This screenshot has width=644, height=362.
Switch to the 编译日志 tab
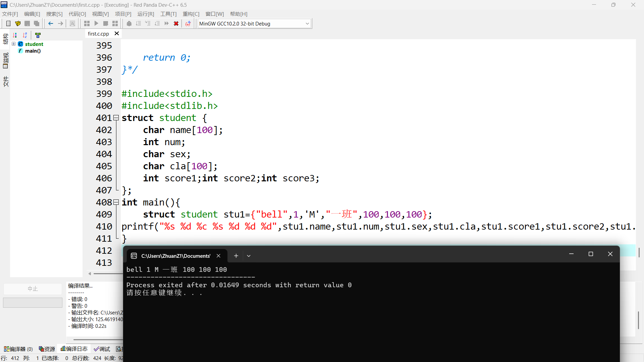[x=74, y=349]
